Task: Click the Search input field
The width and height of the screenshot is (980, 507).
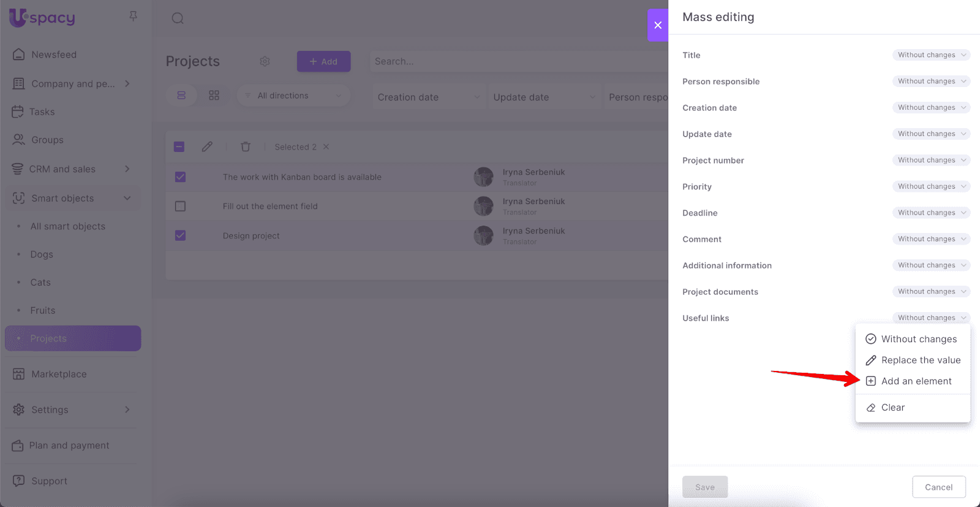Action: [x=514, y=61]
